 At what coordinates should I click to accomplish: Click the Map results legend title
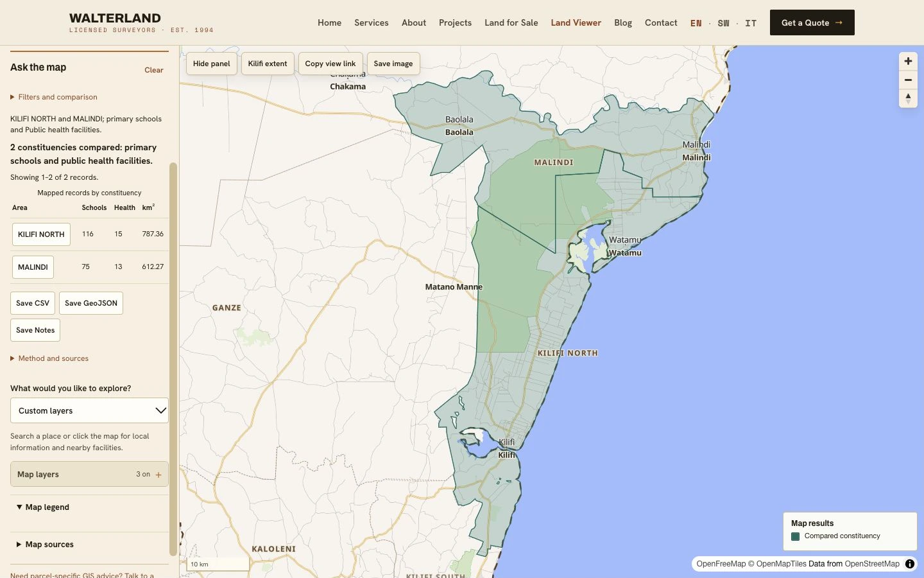[812, 523]
